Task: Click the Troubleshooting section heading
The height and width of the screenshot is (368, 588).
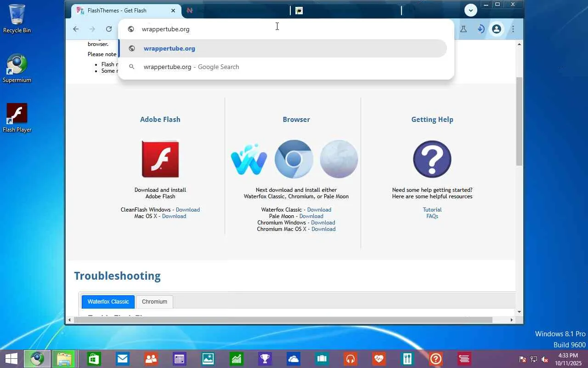Action: pos(118,276)
